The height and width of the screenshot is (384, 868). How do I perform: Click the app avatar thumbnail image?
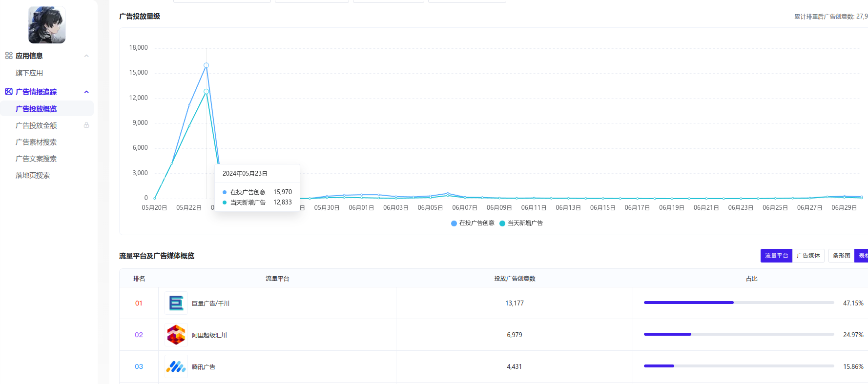[47, 25]
